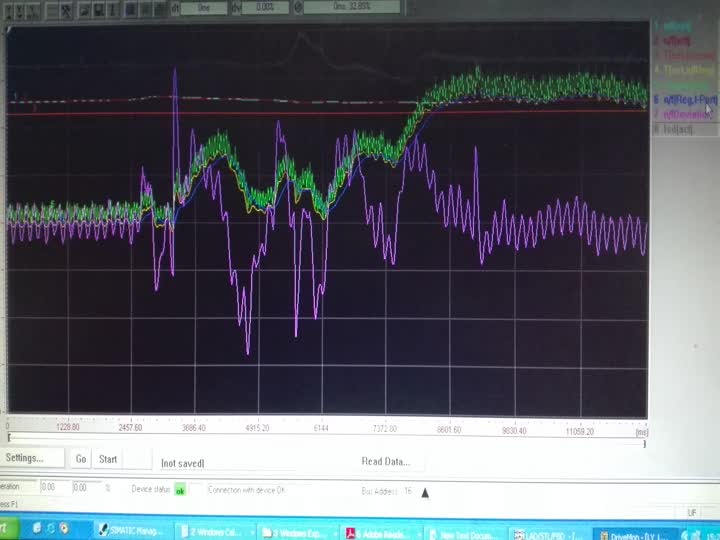Click the floppy disk save icon
Image resolution: width=720 pixels, height=540 pixels.
pos(98,10)
